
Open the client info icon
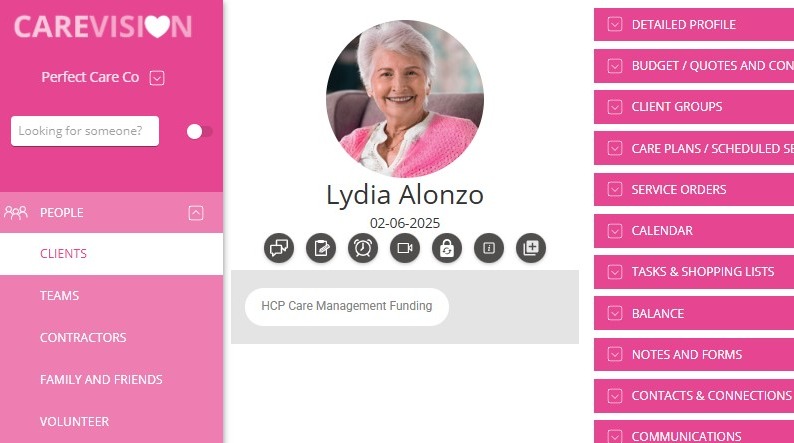pyautogui.click(x=489, y=248)
